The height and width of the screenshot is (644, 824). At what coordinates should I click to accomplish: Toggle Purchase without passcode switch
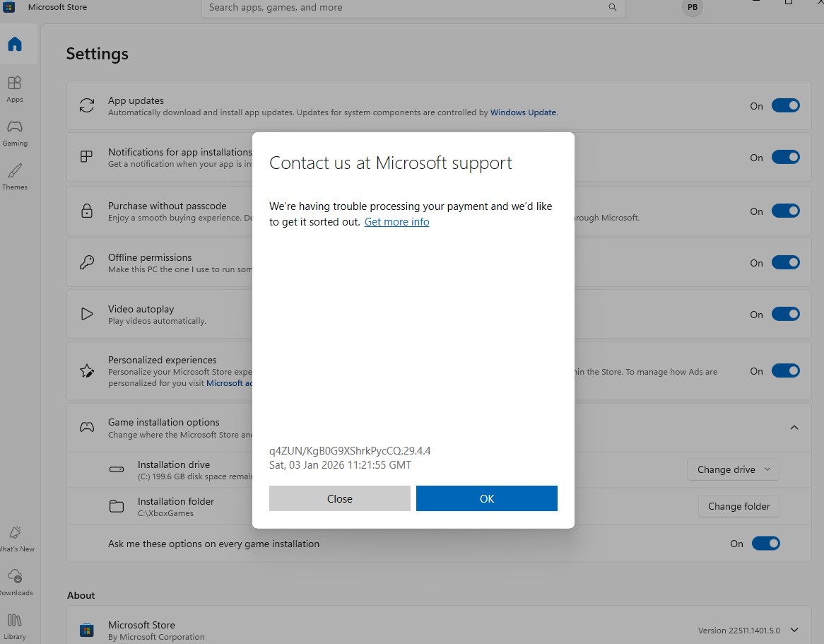coord(786,211)
